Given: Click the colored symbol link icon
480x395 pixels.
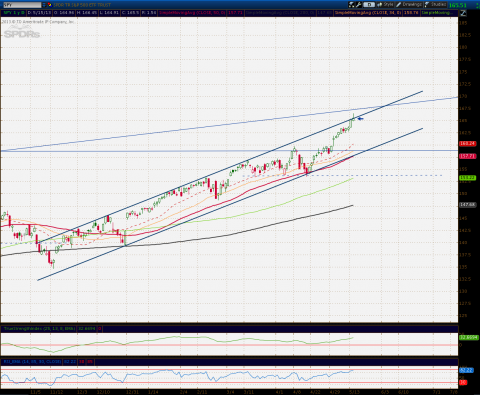Looking at the screenshot, I should tap(49, 5).
